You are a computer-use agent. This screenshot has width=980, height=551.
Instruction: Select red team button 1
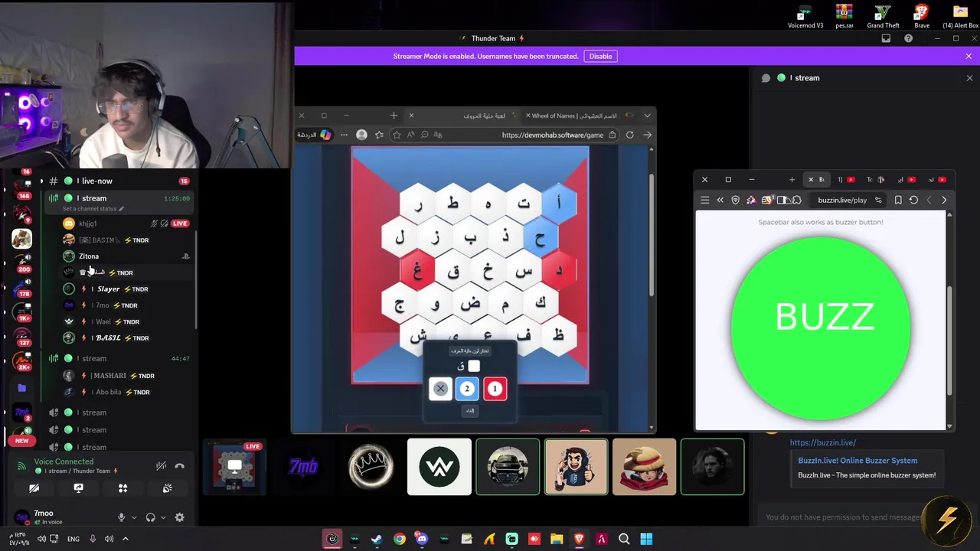tap(495, 389)
